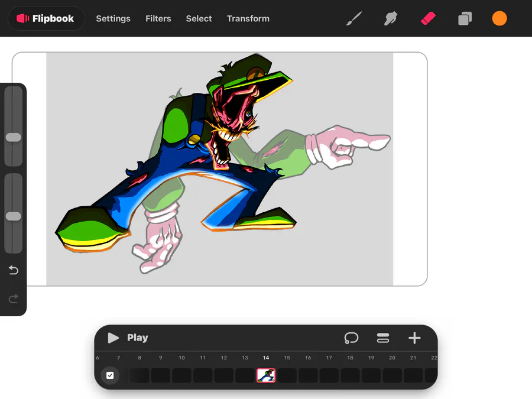This screenshot has height=399, width=532.
Task: Redo the last undone action
Action: click(14, 299)
